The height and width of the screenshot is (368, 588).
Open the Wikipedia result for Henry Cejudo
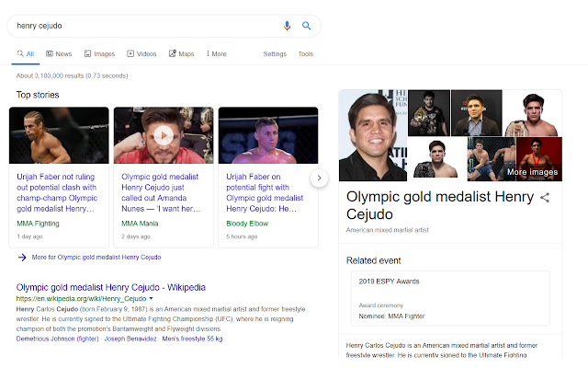click(110, 287)
